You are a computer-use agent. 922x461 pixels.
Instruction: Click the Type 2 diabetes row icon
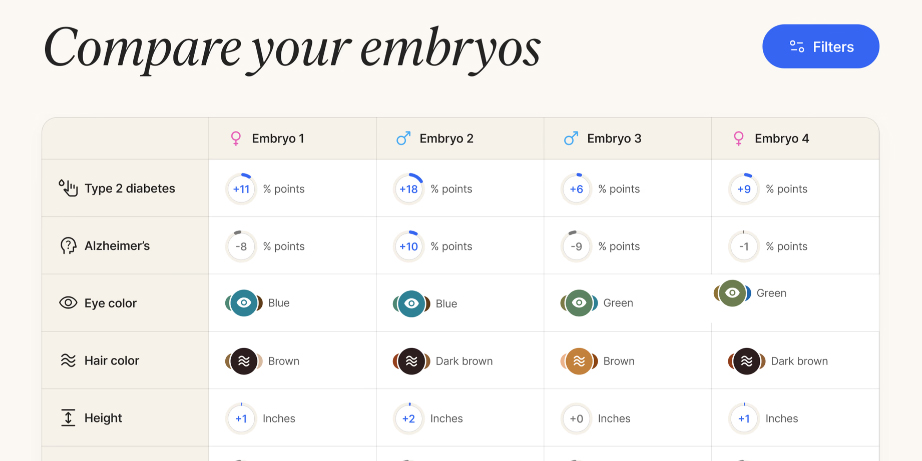tap(68, 188)
